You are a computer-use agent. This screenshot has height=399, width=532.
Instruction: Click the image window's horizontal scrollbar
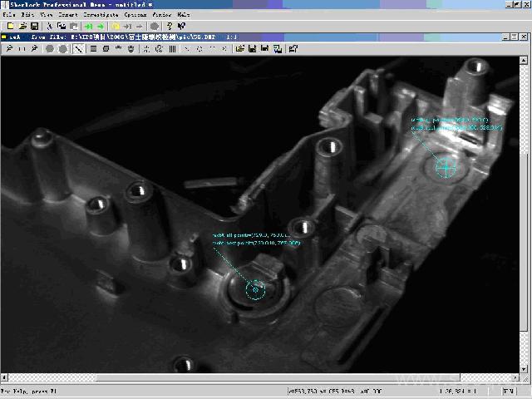coord(266,377)
